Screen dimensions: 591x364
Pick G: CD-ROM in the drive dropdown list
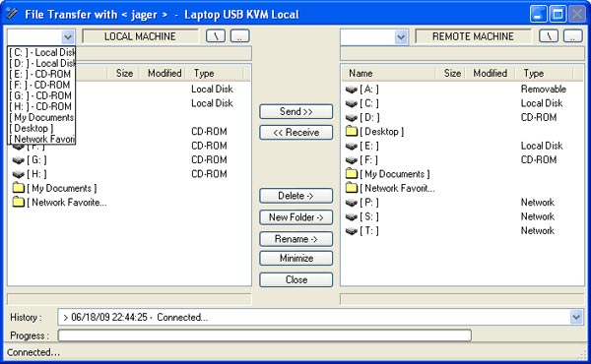41,95
